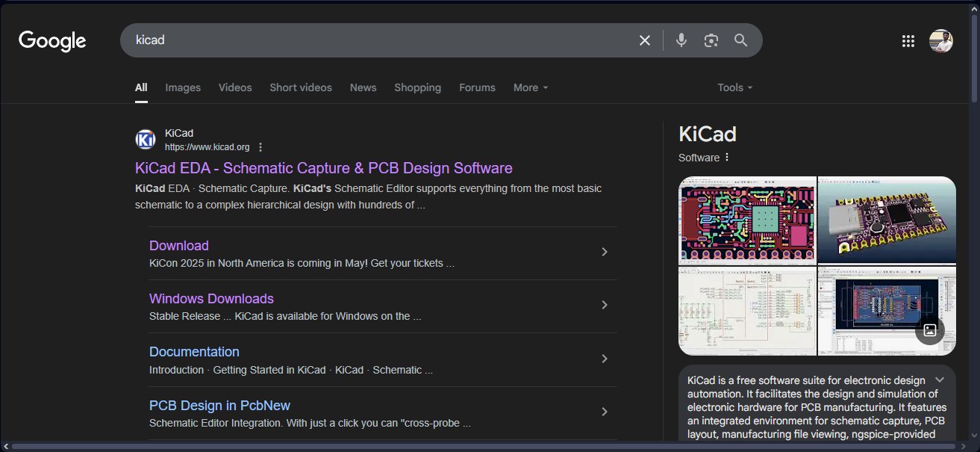Click the chevron on the Documentation row
This screenshot has height=452, width=980.
coord(605,359)
